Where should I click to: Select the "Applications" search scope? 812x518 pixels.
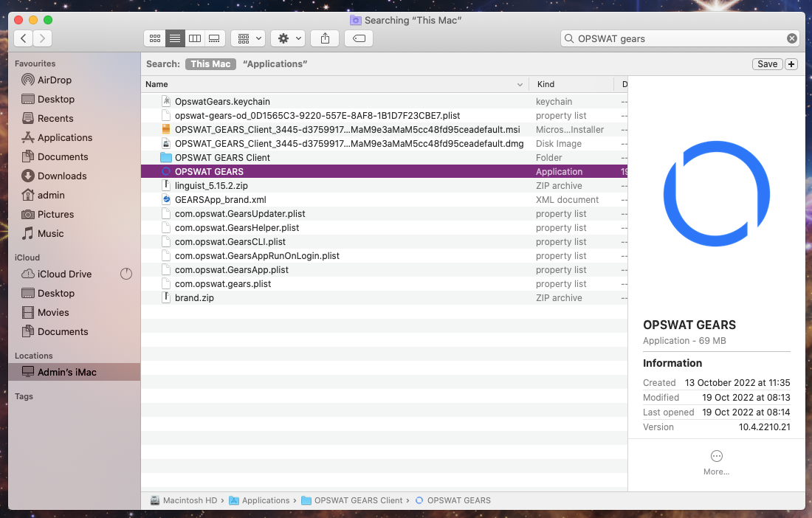pyautogui.click(x=275, y=63)
